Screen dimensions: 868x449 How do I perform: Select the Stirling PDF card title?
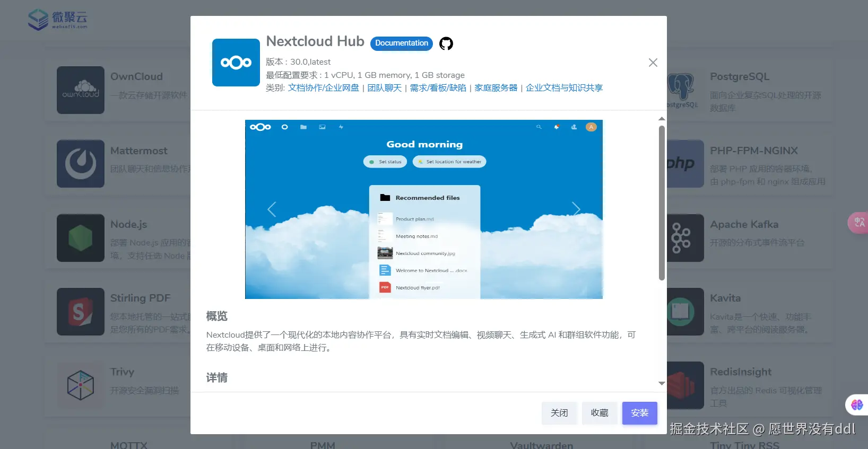pos(140,298)
